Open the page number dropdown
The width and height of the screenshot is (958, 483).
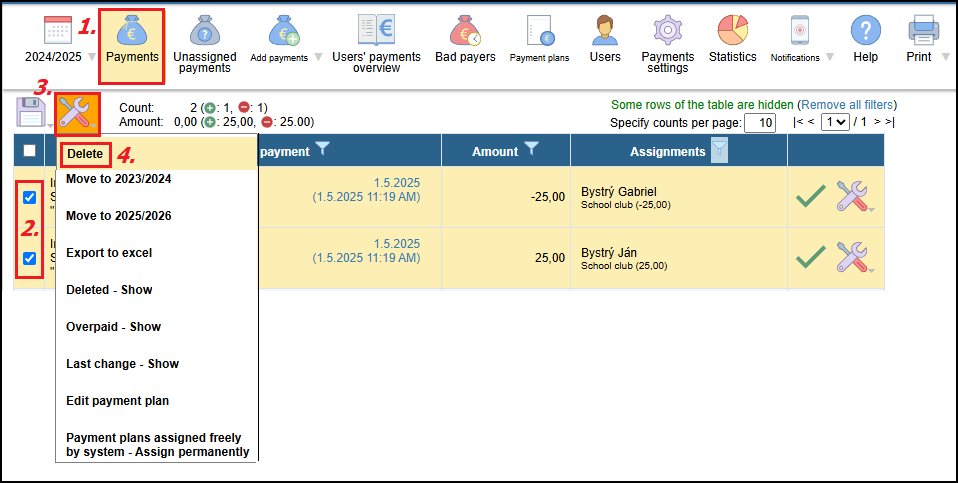point(835,122)
